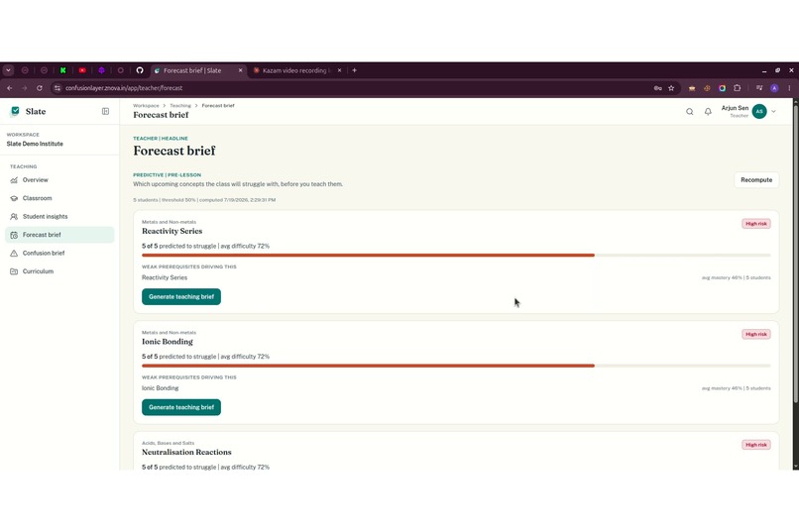
Task: Switch to pinned GitHub tab
Action: point(140,70)
